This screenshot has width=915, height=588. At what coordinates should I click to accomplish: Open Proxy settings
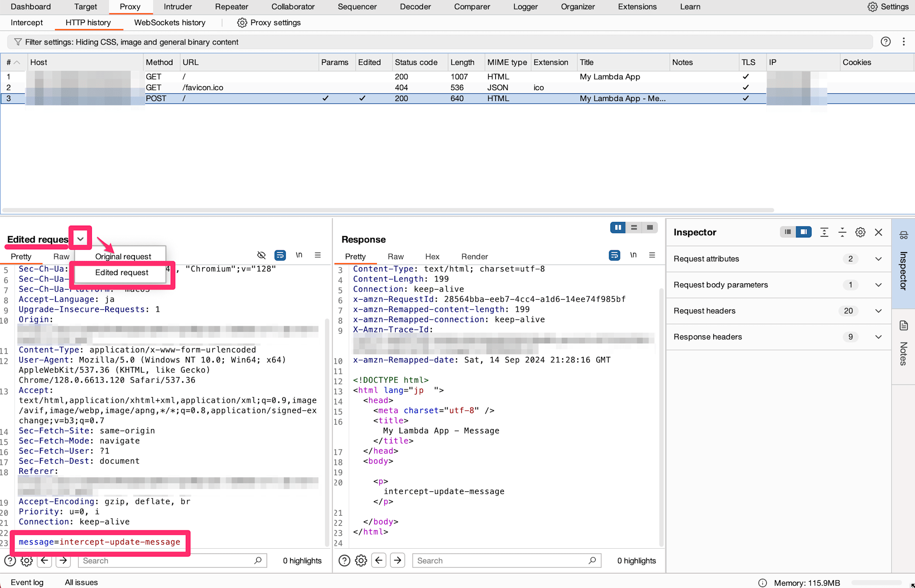pyautogui.click(x=269, y=22)
